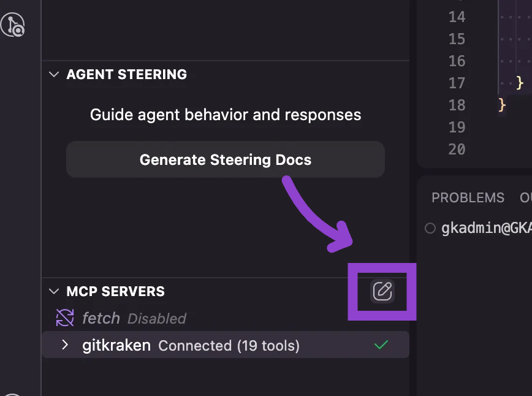The height and width of the screenshot is (396, 532).
Task: Select the gitkraken server name
Action: point(116,345)
